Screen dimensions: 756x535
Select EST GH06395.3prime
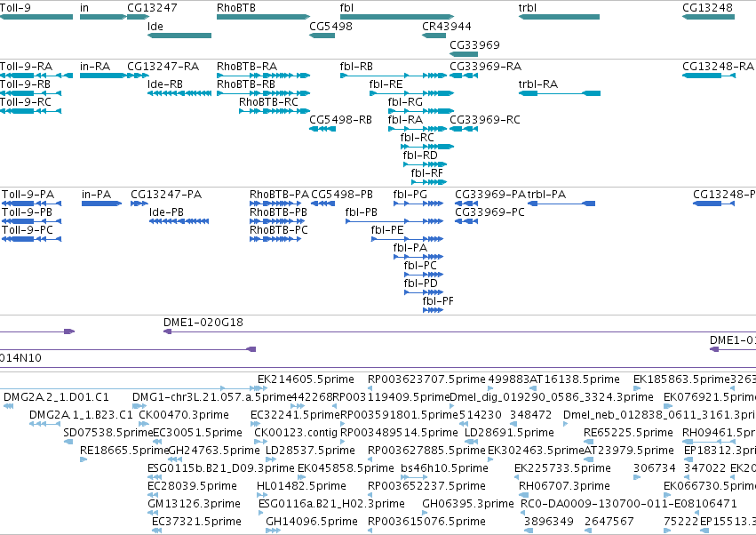coord(467,504)
